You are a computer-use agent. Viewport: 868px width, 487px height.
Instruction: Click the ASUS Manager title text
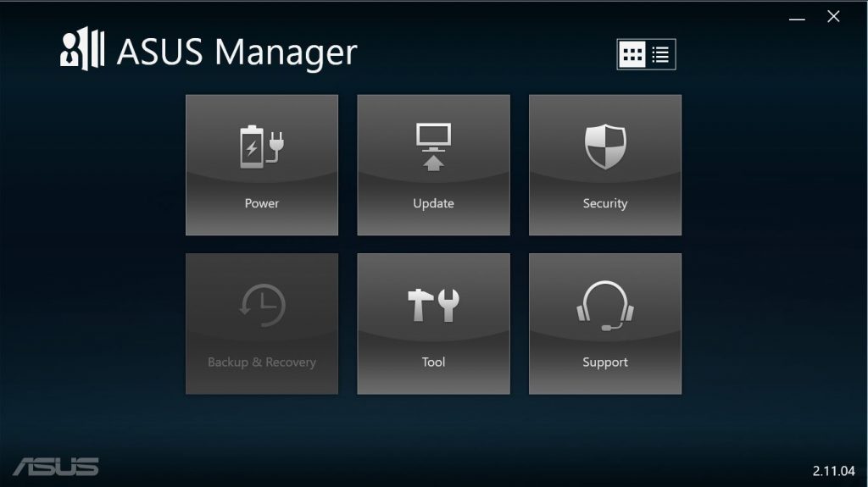pyautogui.click(x=236, y=52)
